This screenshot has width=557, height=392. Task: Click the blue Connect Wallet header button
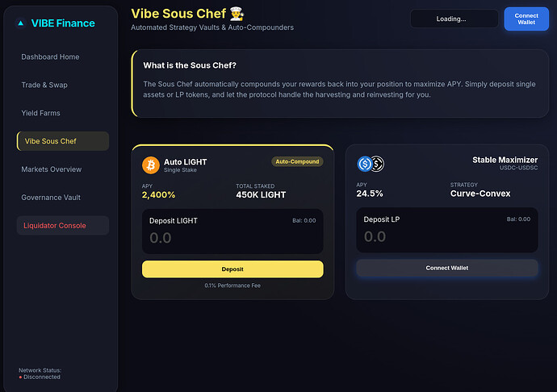[526, 19]
